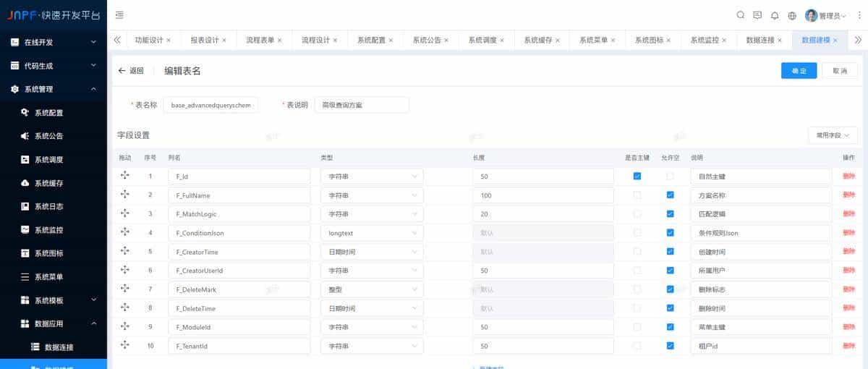Click the 取消 cancel button
Image resolution: width=868 pixels, height=369 pixels.
pyautogui.click(x=840, y=70)
